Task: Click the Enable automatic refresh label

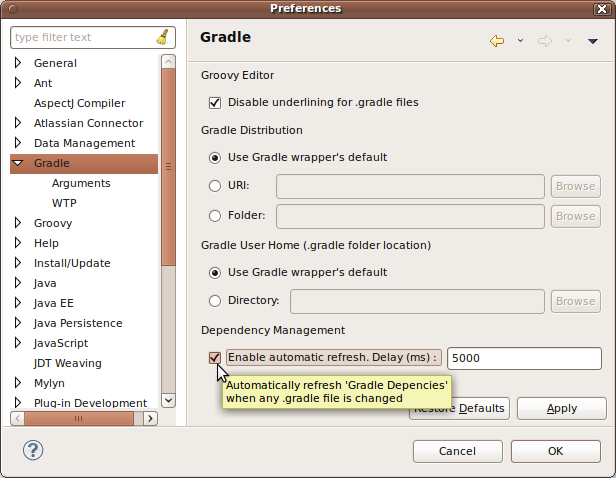Action: 334,358
